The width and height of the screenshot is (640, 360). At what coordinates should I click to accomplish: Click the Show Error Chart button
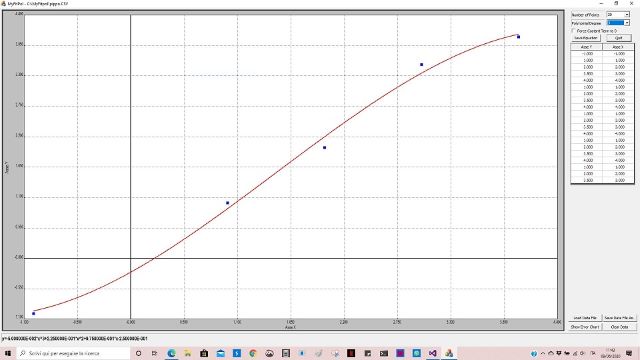[585, 327]
